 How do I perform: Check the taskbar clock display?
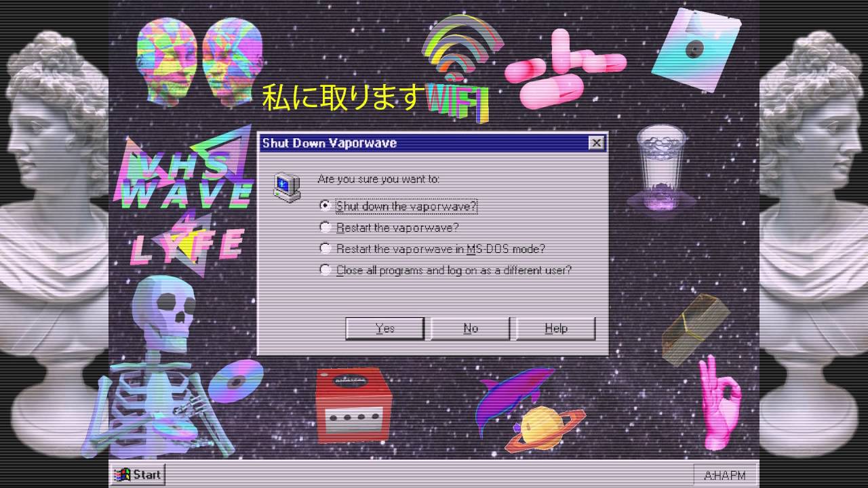(725, 475)
